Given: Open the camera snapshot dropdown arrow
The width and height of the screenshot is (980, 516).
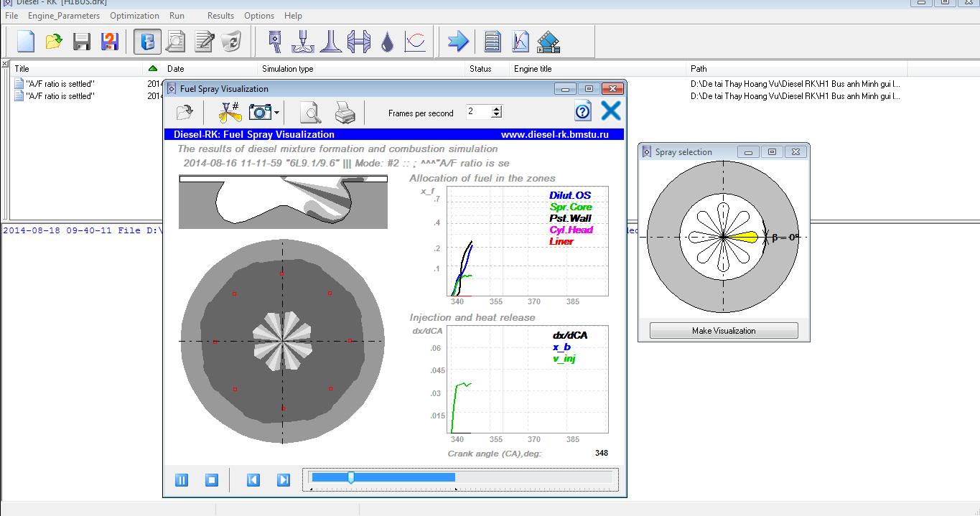Looking at the screenshot, I should tap(277, 113).
